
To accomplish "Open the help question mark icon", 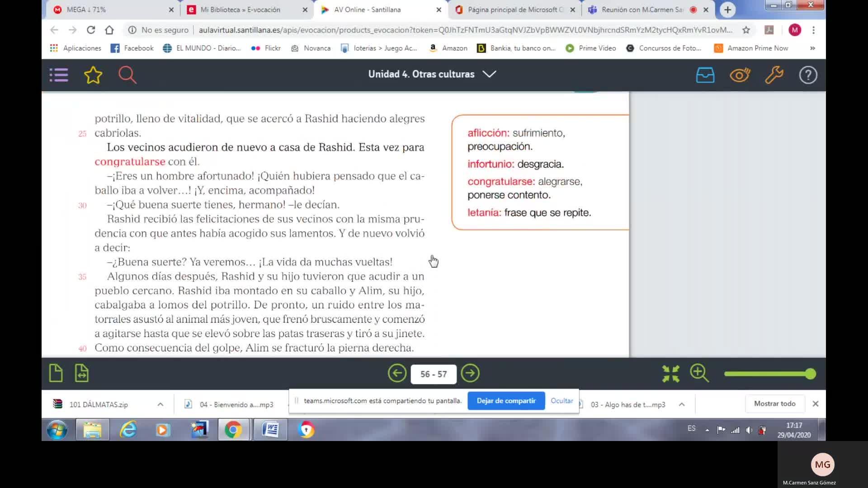I will (808, 75).
